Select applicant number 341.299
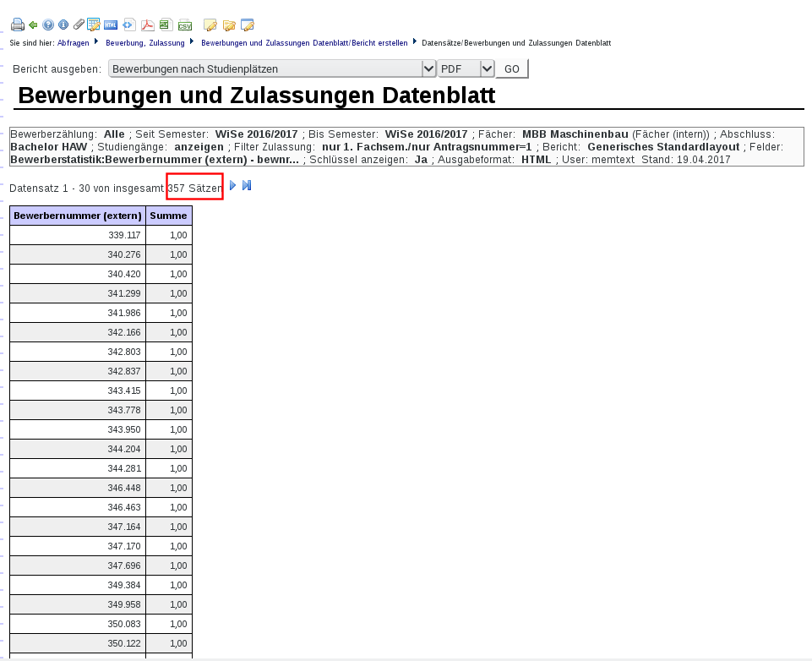The image size is (812, 661). (124, 293)
